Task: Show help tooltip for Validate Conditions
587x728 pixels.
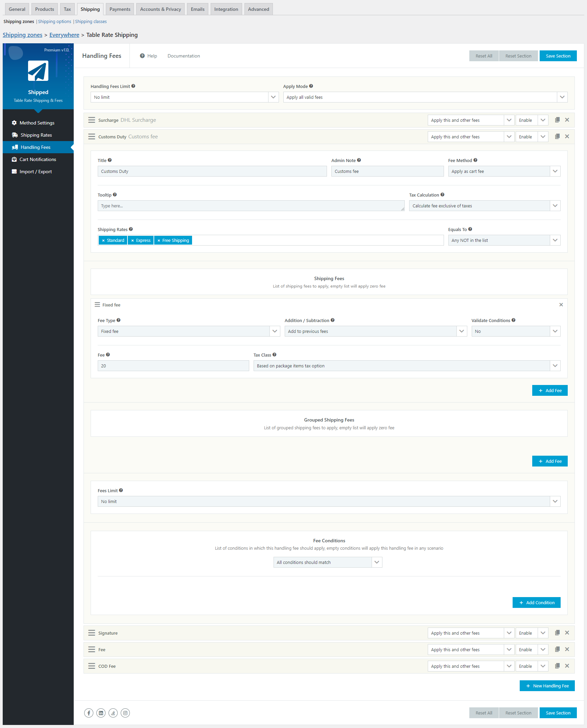Action: 513,320
